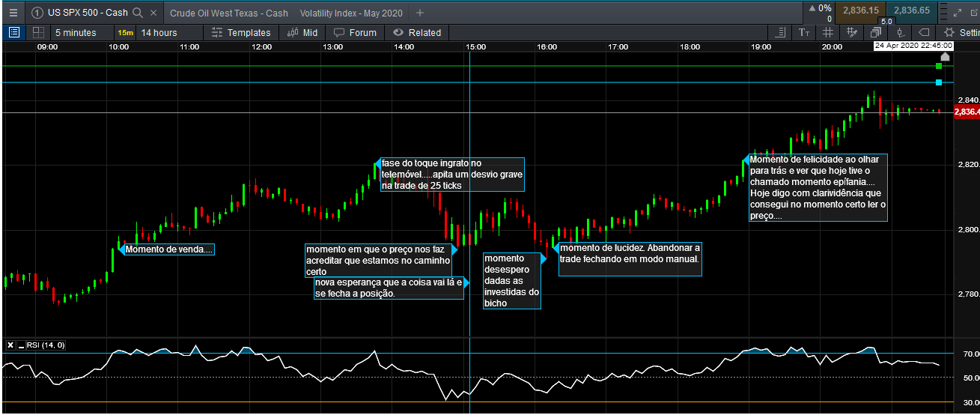Open the Forum chat
Image resolution: width=980 pixels, height=415 pixels.
pyautogui.click(x=355, y=32)
